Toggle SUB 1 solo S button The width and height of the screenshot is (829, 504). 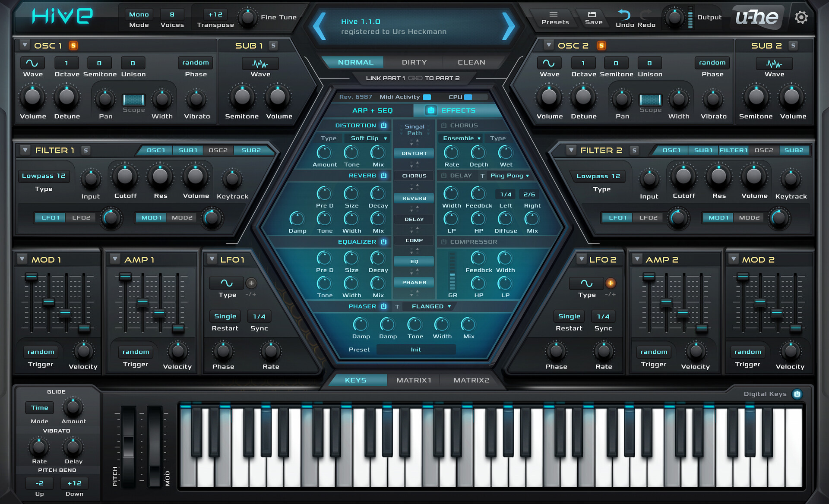273,45
